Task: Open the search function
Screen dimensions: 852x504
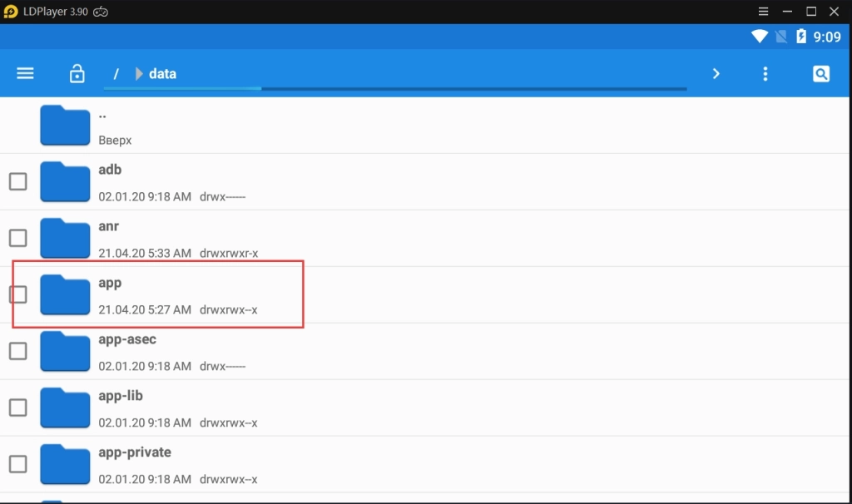Action: pos(821,73)
